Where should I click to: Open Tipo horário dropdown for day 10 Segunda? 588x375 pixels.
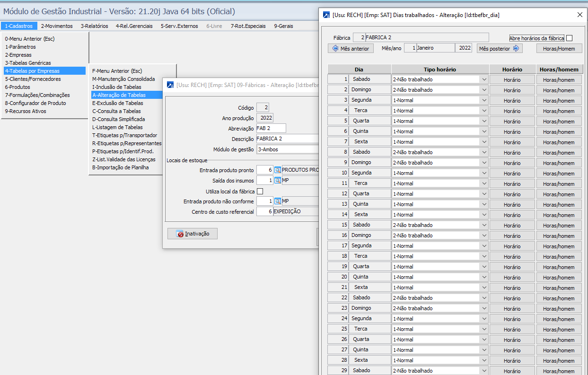483,173
